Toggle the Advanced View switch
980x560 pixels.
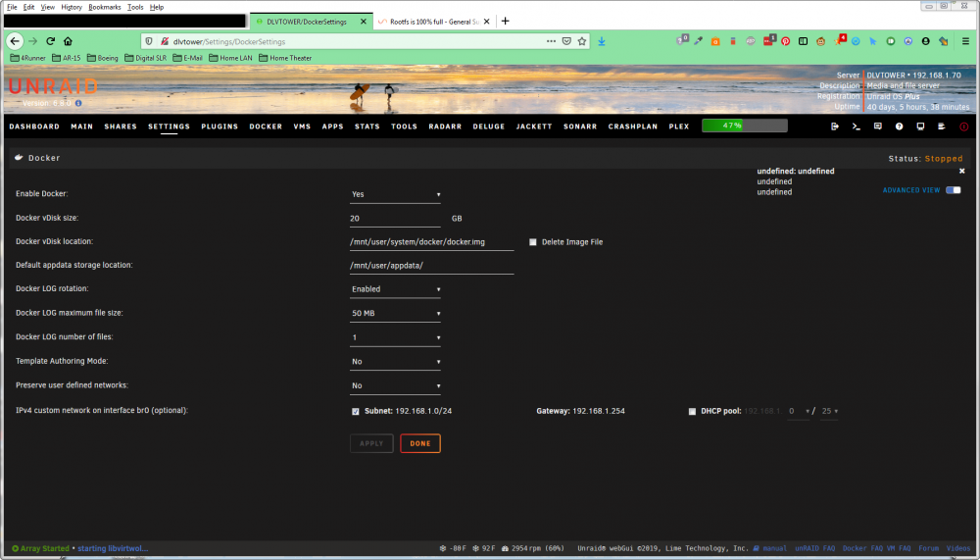pos(954,190)
